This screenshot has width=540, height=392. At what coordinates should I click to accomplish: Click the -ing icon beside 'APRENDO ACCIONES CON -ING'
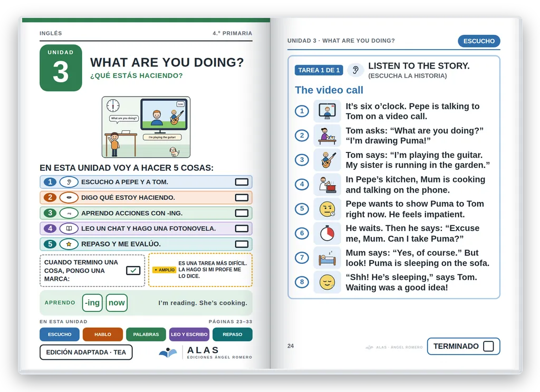(x=69, y=213)
